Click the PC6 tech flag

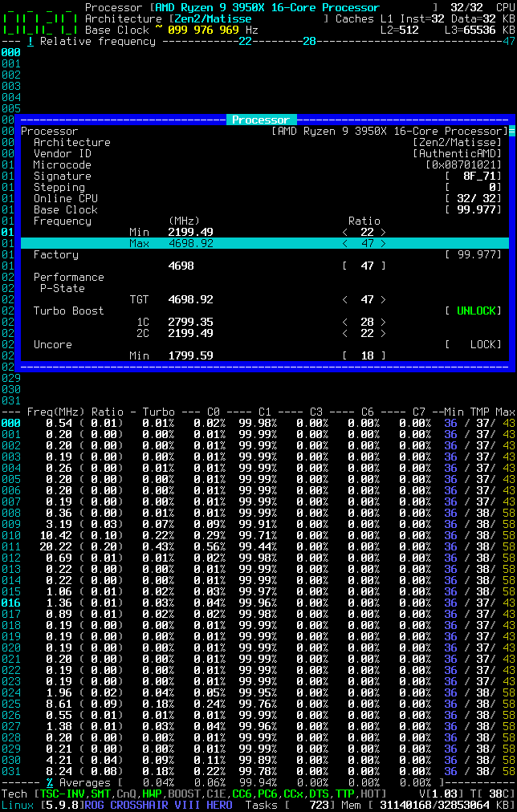tap(269, 794)
